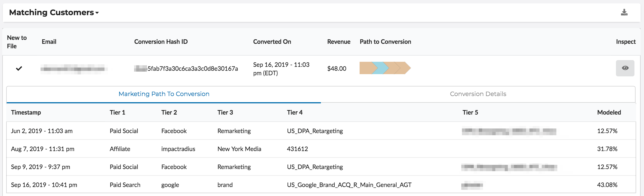Click the eye Inspect button

click(625, 68)
